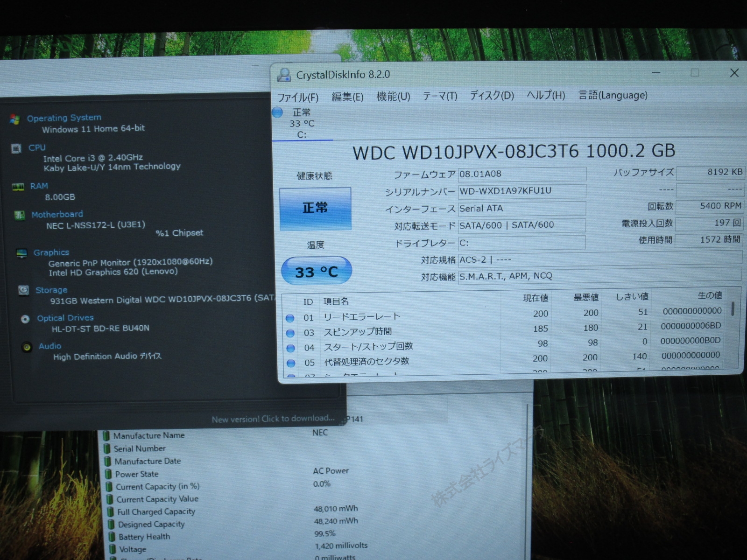
Task: Click the New version download link
Action: [x=273, y=419]
